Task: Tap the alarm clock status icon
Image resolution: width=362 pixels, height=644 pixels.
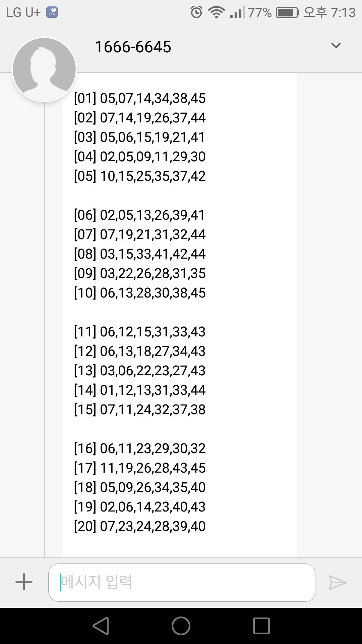Action: [x=196, y=12]
